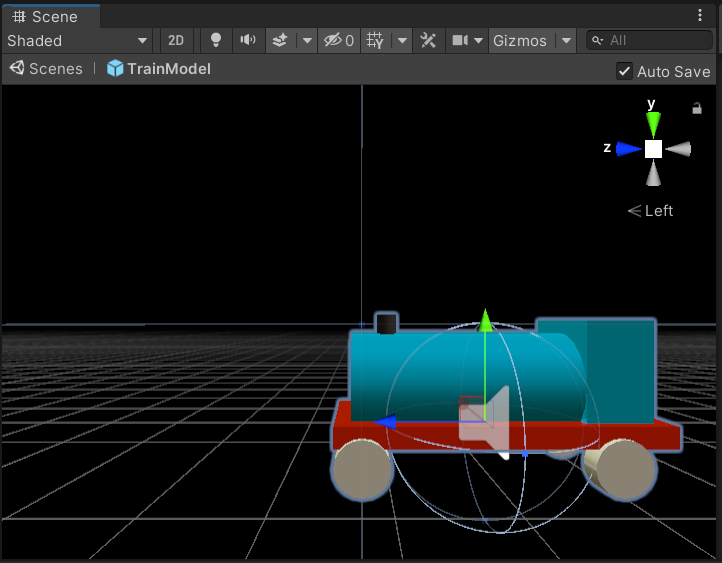Click the blue Z move handle arrow

pos(384,422)
